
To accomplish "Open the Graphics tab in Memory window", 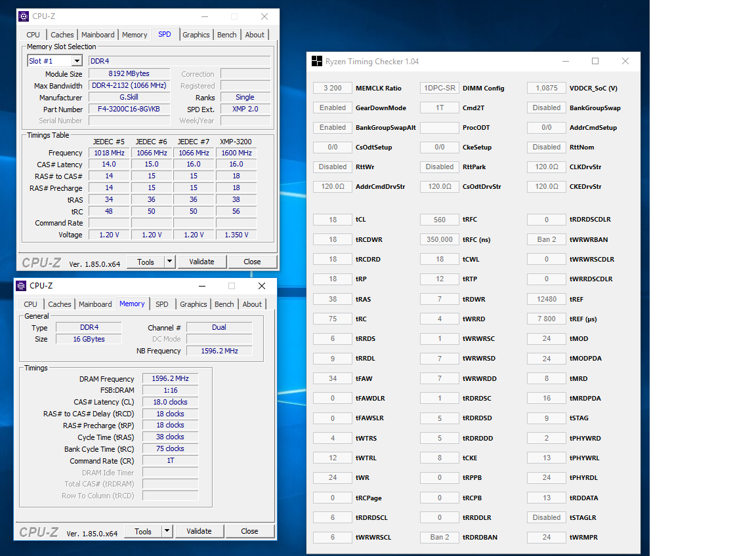I will coord(193,304).
